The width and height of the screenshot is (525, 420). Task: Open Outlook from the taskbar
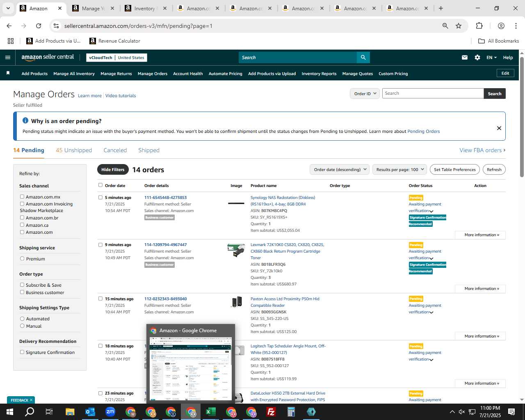point(90,412)
